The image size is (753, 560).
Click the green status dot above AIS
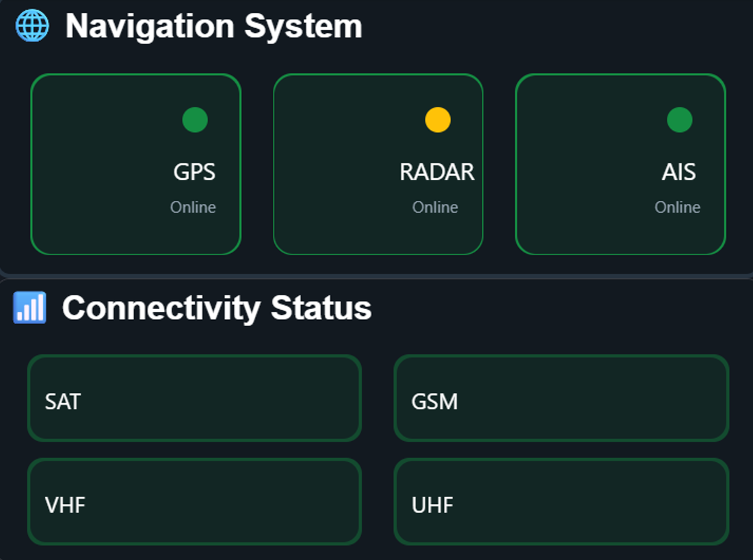click(679, 120)
